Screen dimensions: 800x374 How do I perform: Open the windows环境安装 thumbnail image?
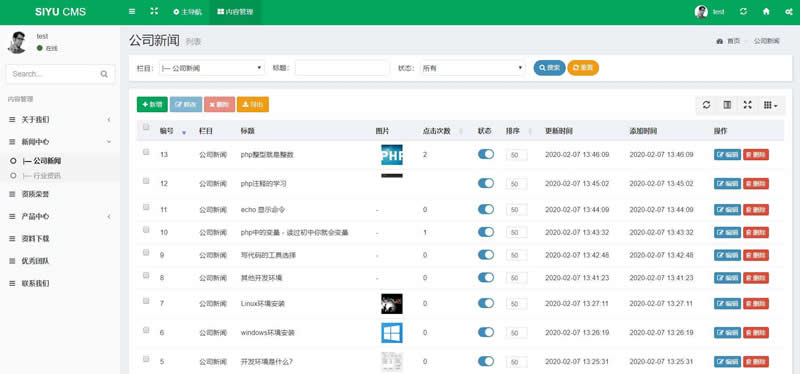click(392, 333)
